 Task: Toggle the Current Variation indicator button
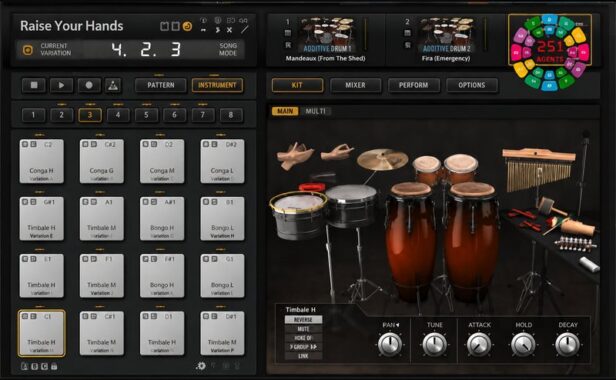[x=28, y=50]
